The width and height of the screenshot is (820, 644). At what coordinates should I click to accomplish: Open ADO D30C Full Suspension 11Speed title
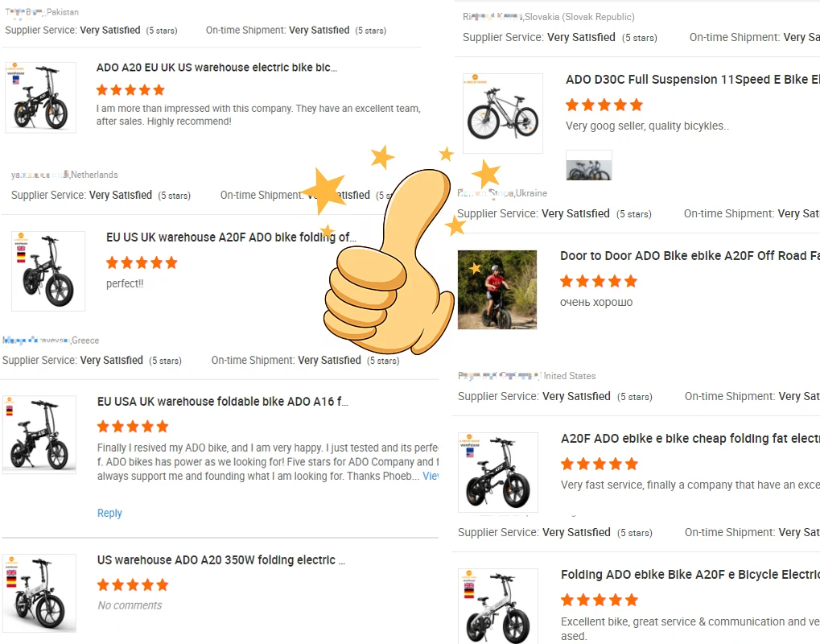point(692,80)
